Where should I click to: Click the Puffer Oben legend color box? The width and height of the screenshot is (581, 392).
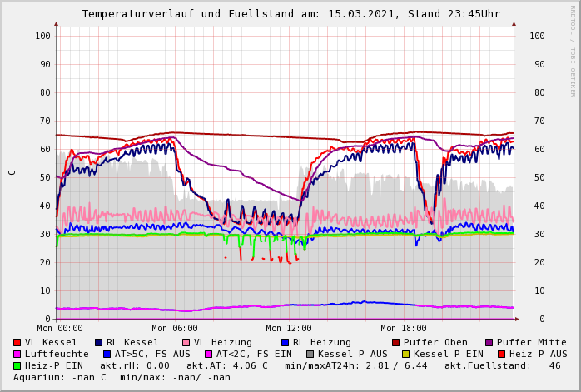pyautogui.click(x=396, y=342)
